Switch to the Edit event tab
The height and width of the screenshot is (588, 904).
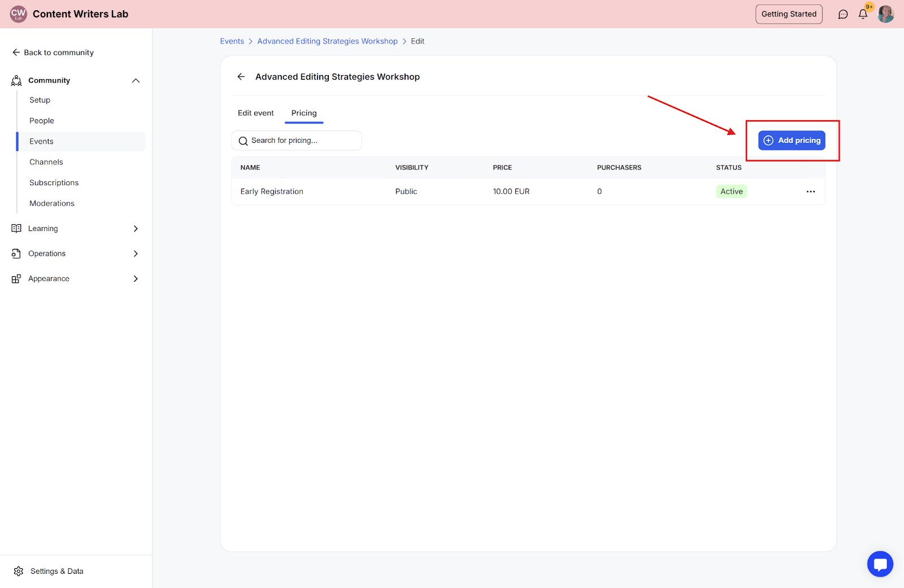(256, 113)
